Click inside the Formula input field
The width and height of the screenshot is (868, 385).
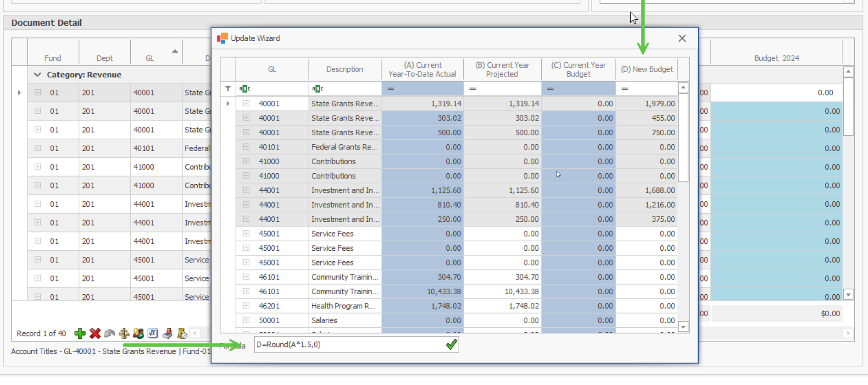(x=349, y=345)
